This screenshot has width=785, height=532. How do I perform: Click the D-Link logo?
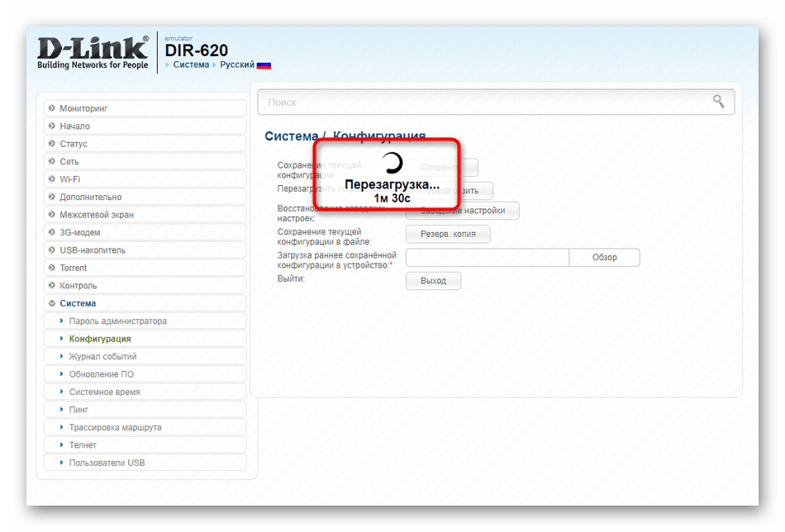click(x=93, y=51)
